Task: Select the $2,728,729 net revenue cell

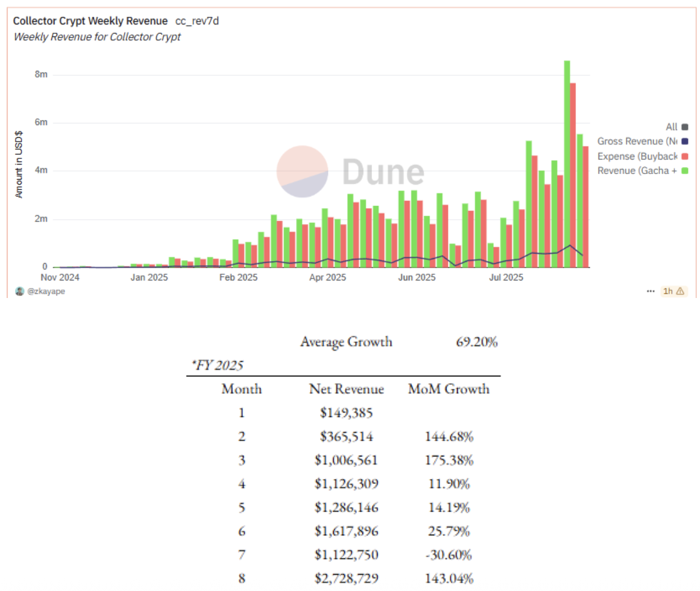Action: click(346, 578)
